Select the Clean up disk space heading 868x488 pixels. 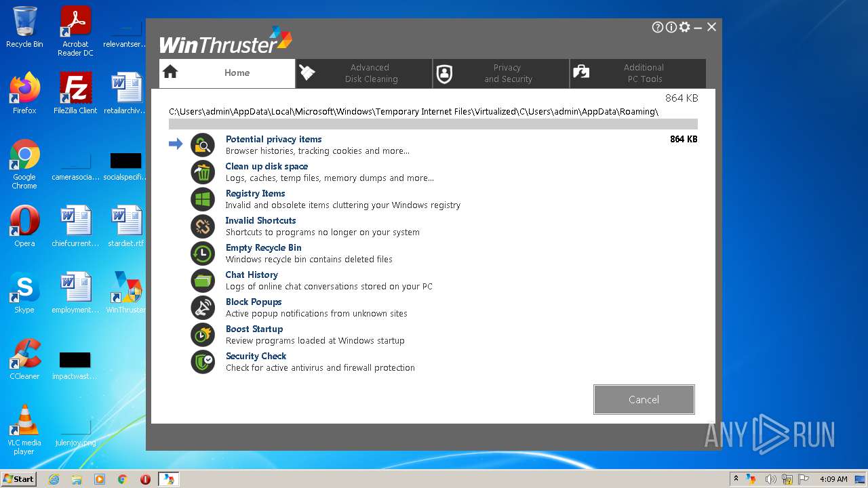coord(267,166)
